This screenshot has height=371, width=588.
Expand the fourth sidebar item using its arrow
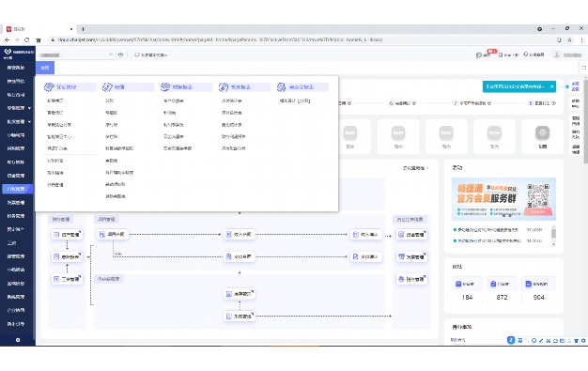point(29,108)
